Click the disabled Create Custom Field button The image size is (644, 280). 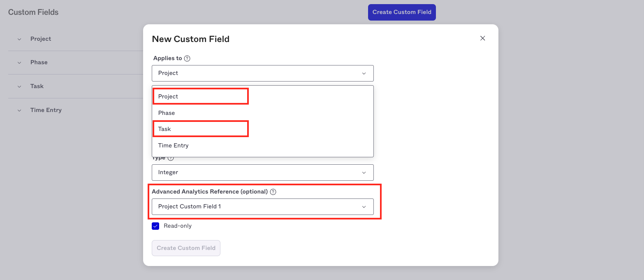[x=186, y=248]
